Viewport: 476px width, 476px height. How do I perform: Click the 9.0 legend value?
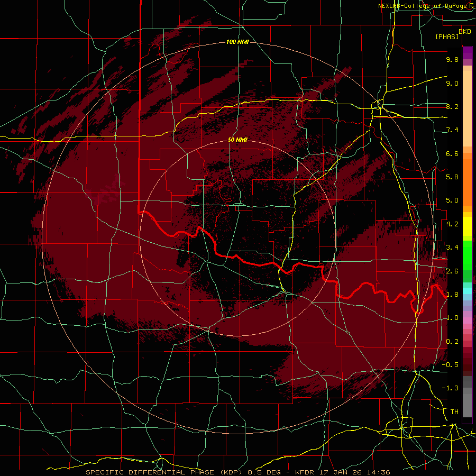(x=452, y=83)
